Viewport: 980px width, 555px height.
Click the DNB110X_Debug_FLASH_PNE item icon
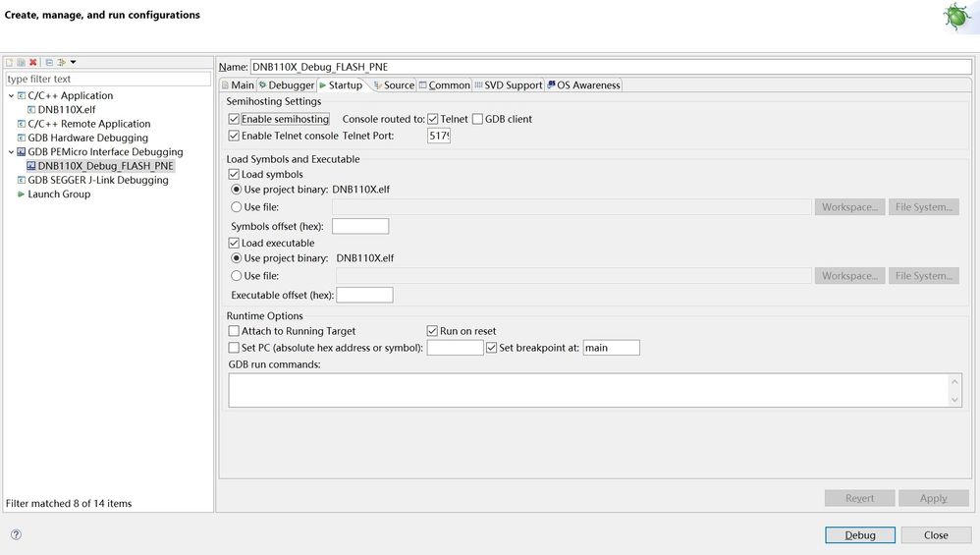click(31, 166)
